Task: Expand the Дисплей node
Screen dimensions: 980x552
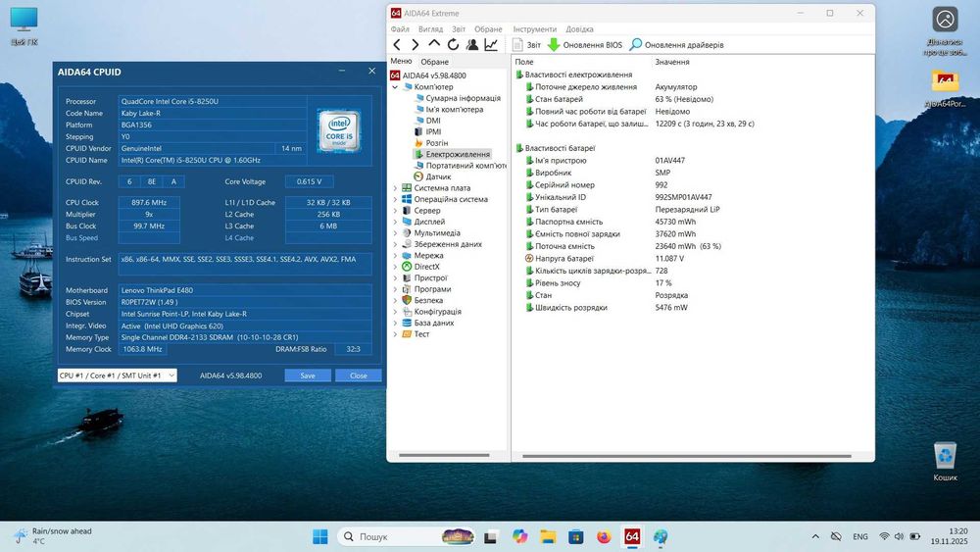Action: pos(395,222)
